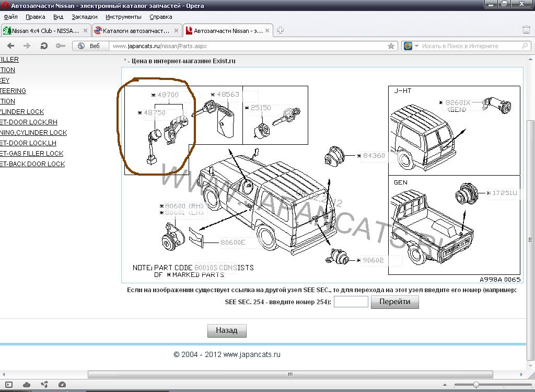Open the ET-GAS FILLER LOCK link
The height and width of the screenshot is (392, 535).
(32, 154)
